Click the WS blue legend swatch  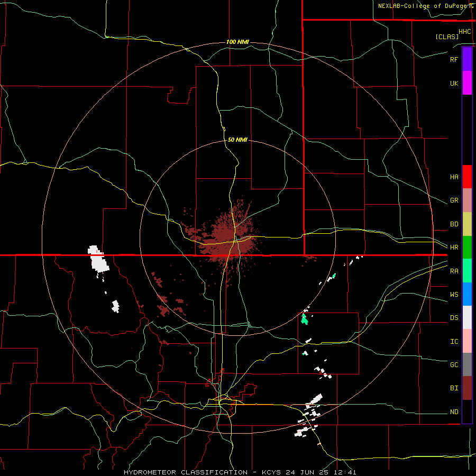[x=467, y=294]
